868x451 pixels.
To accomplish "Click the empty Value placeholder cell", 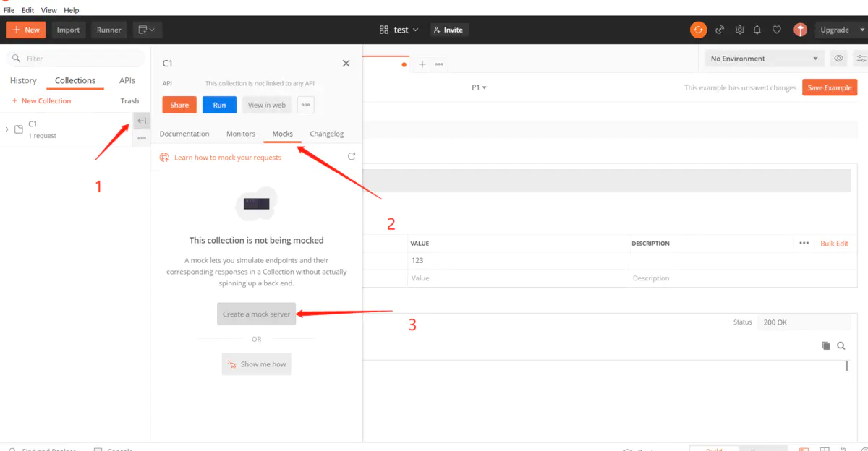I will pyautogui.click(x=518, y=278).
